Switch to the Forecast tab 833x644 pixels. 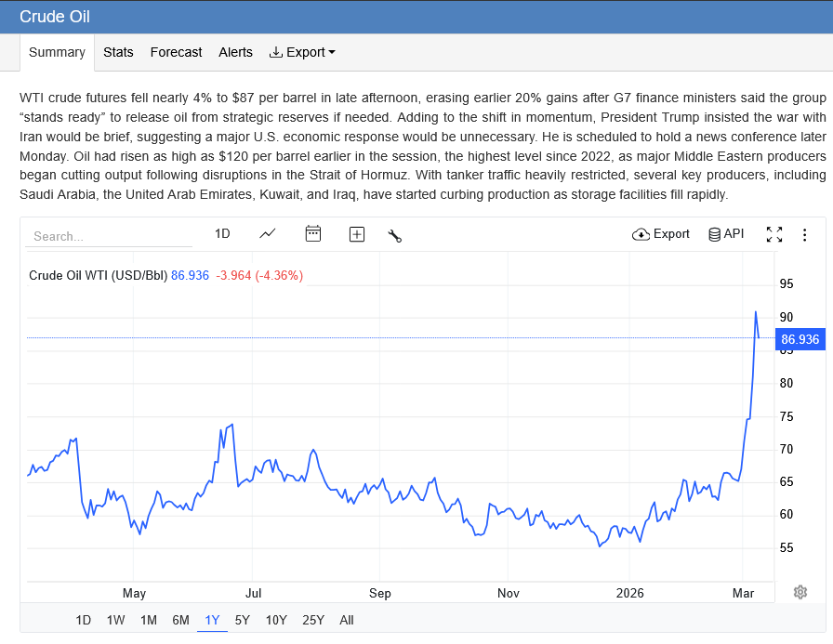click(176, 52)
